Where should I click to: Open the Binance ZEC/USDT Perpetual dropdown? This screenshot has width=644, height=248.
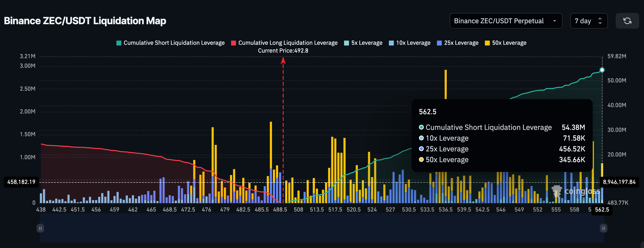506,21
